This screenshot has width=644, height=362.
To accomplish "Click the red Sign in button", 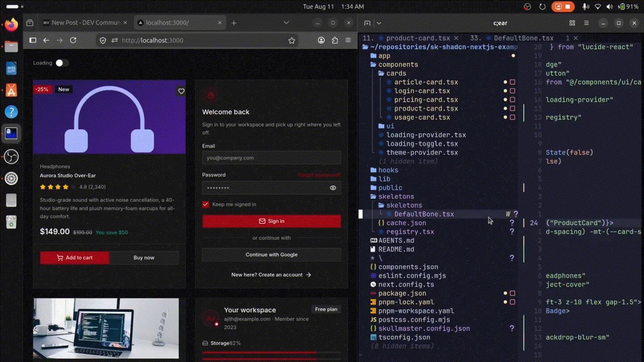I will pos(271,221).
